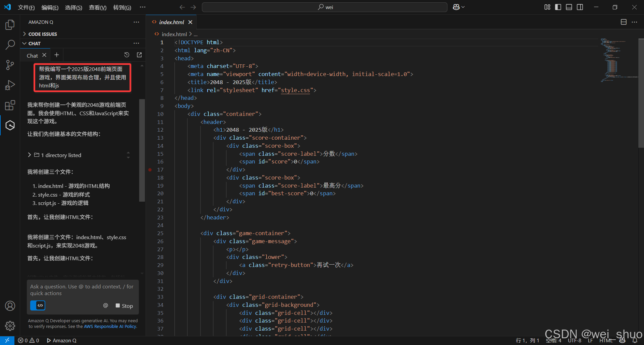Change indentation via 空格: 4
644x345 pixels.
pos(553,340)
